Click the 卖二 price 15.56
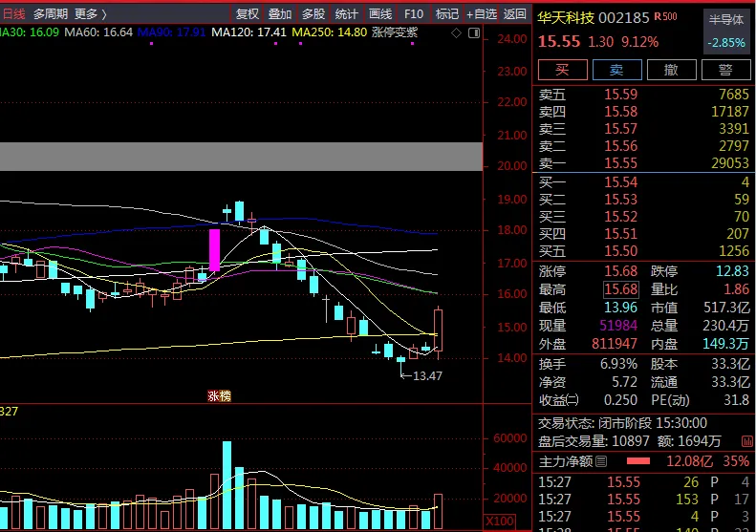 (x=621, y=145)
